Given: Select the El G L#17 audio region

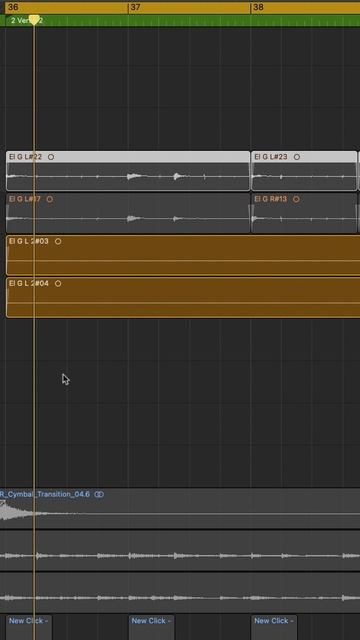Looking at the screenshot, I should [128, 213].
